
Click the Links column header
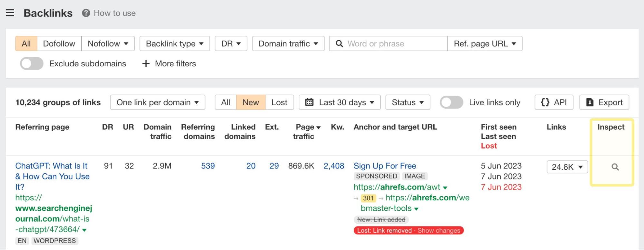[x=556, y=127]
